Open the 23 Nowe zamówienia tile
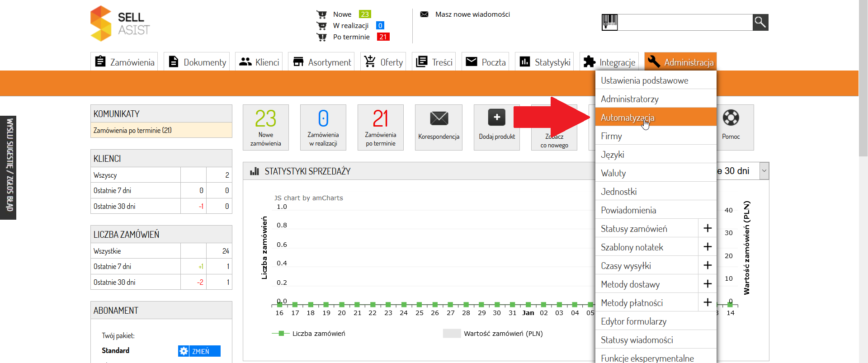 [266, 127]
